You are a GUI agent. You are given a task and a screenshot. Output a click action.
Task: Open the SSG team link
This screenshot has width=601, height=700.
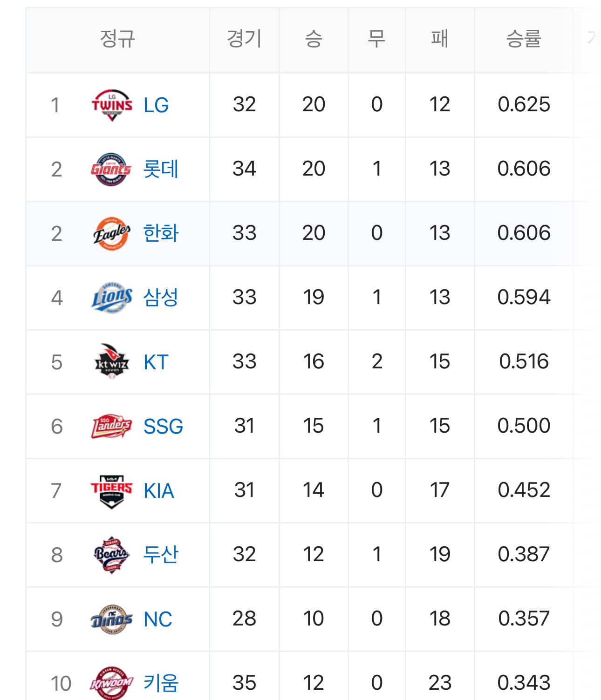[163, 427]
